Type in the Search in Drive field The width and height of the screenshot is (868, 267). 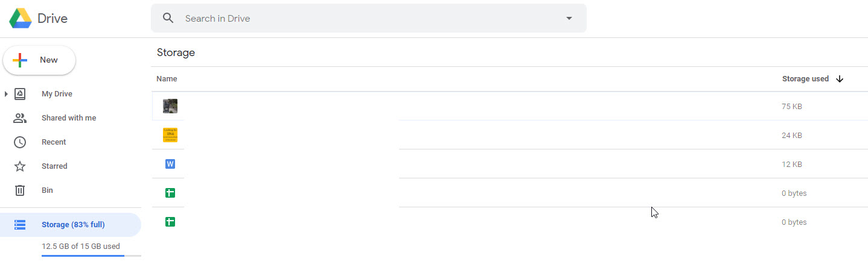pos(362,19)
